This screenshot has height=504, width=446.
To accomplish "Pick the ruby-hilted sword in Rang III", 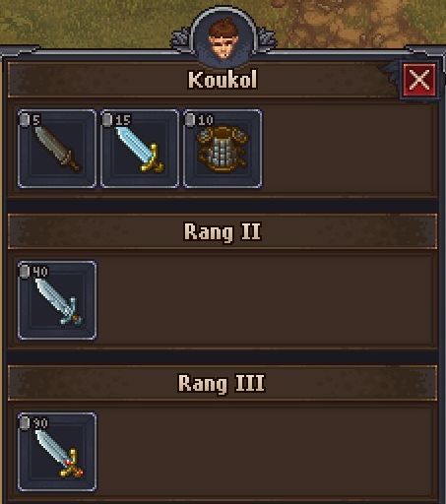I will 57,452.
